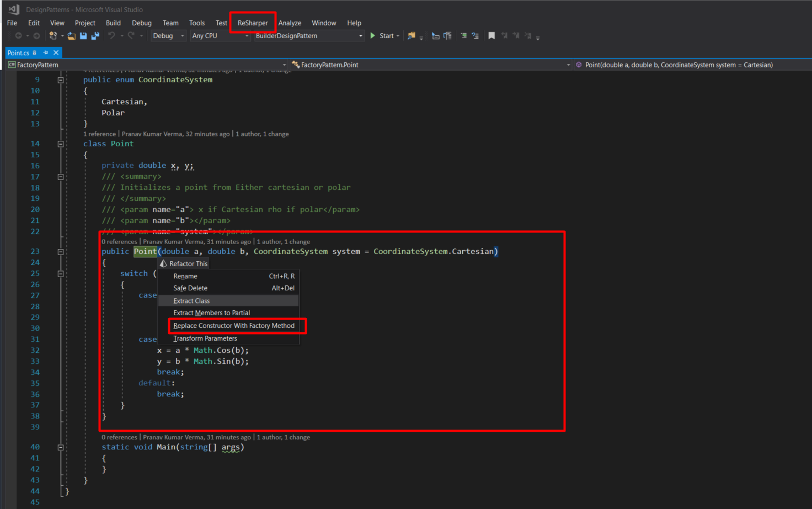Choose Replace Constructor With Factory Method

click(228, 326)
